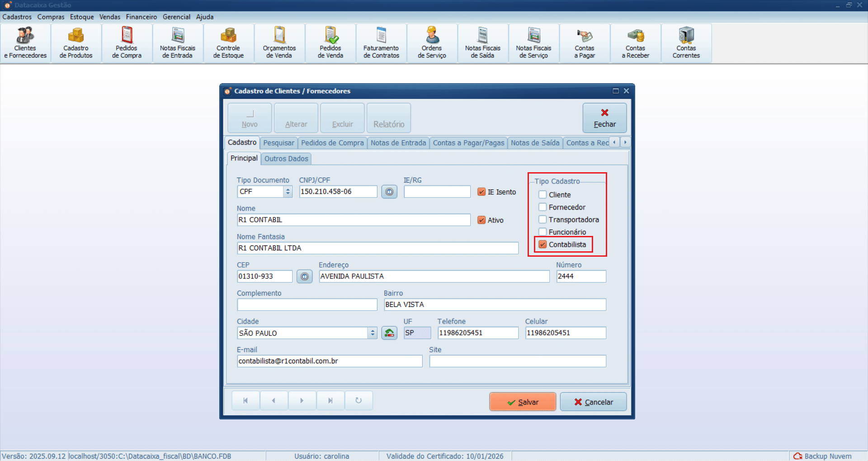Viewport: 868px width, 461px height.
Task: Click CNPJ/CPF lookup icon button
Action: point(389,192)
